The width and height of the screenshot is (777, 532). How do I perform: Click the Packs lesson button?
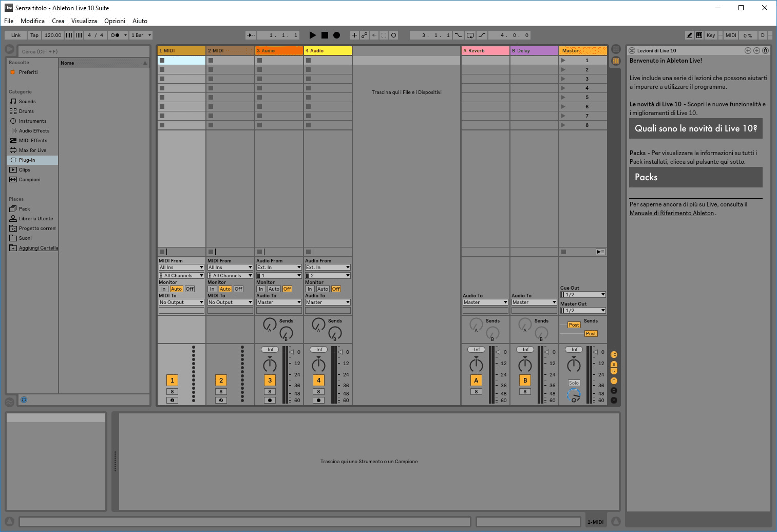(x=695, y=177)
